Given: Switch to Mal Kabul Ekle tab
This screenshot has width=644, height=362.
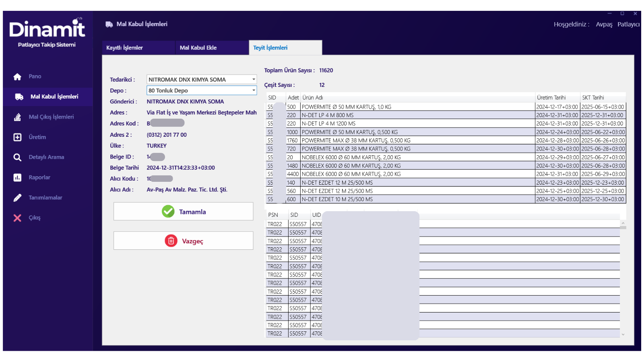Looking at the screenshot, I should pos(212,47).
